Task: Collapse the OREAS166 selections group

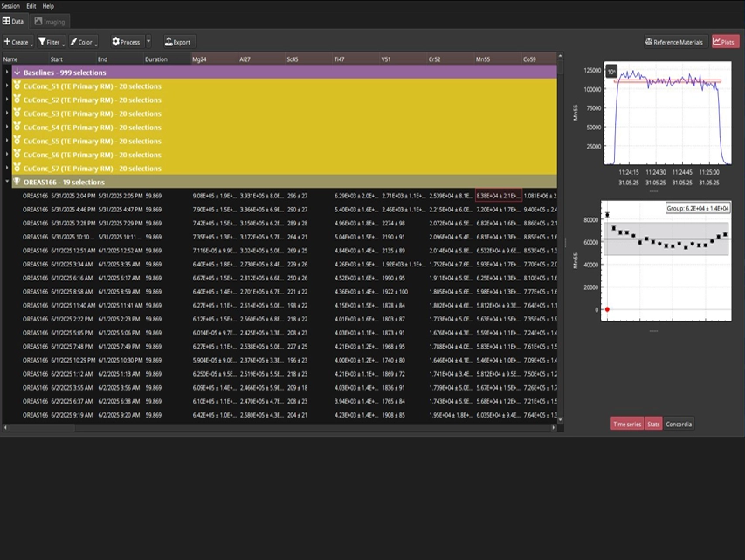Action: point(6,182)
